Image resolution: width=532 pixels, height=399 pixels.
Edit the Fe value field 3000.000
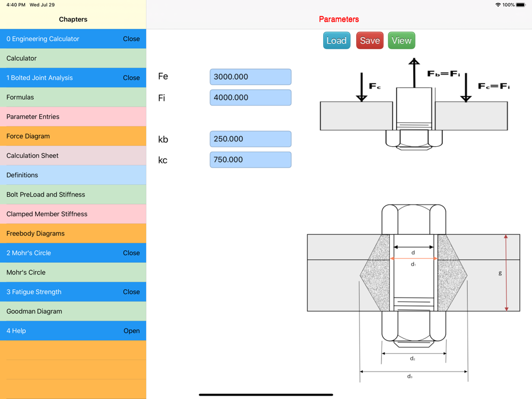coord(250,77)
